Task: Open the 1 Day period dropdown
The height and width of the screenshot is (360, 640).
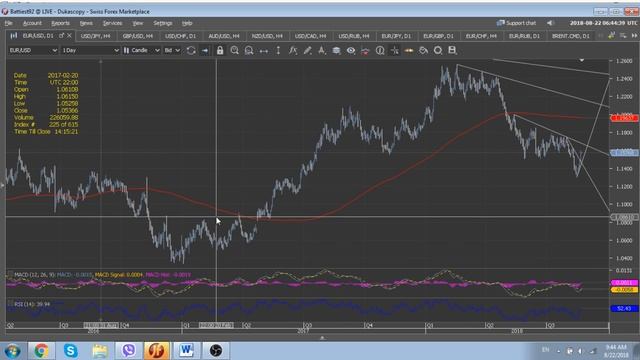Action: pos(90,50)
